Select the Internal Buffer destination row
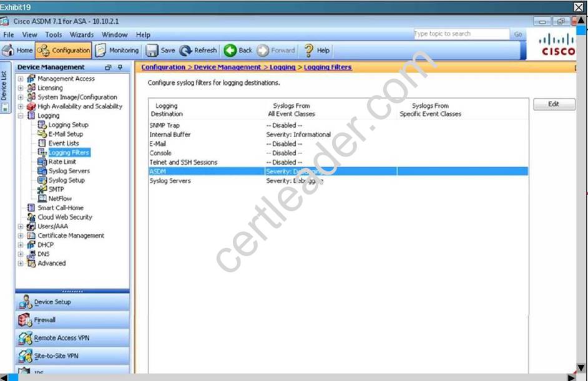 (338, 135)
